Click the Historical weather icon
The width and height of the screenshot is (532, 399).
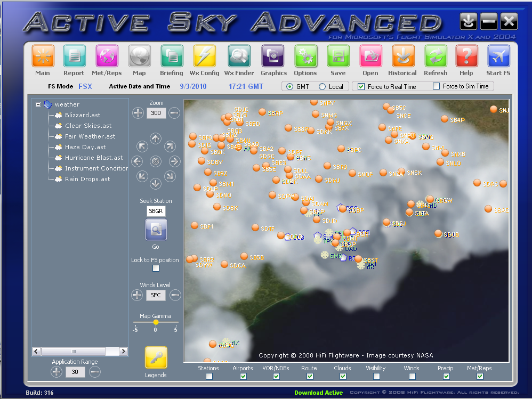402,56
